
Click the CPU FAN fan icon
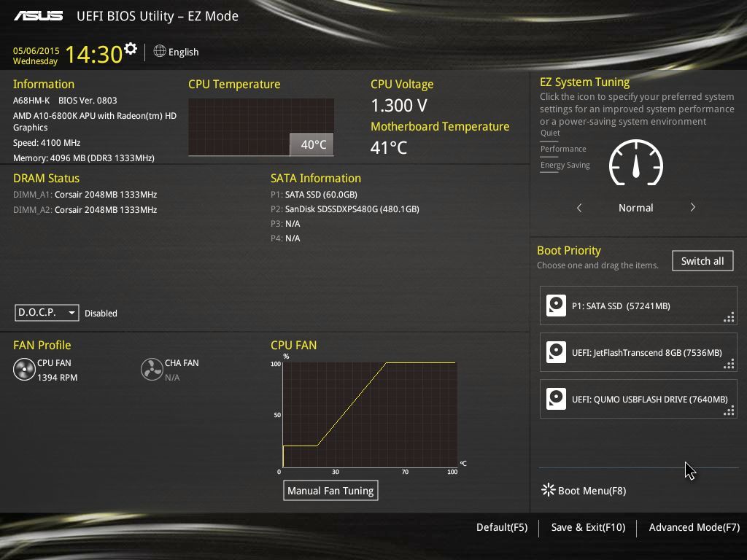click(x=24, y=370)
